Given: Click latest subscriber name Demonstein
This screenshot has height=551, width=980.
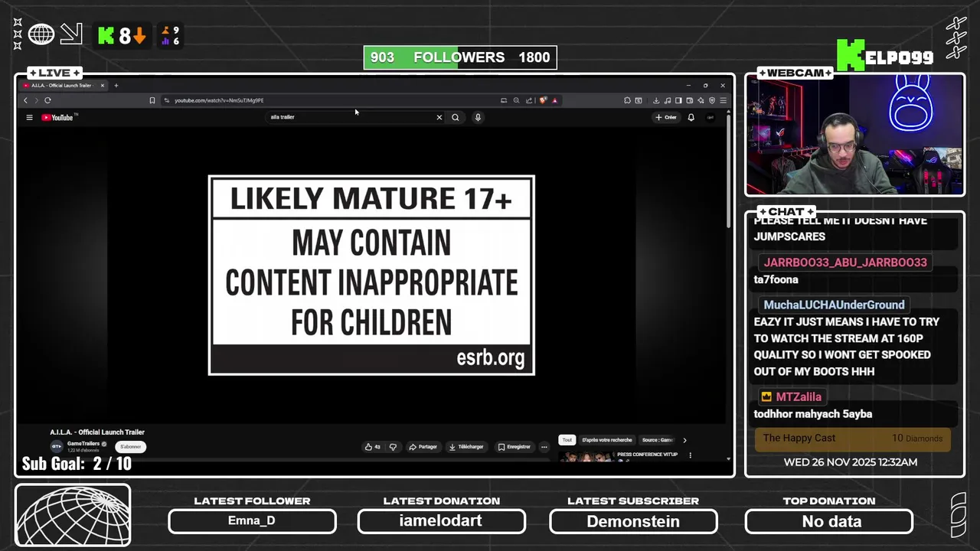Looking at the screenshot, I should (x=633, y=521).
